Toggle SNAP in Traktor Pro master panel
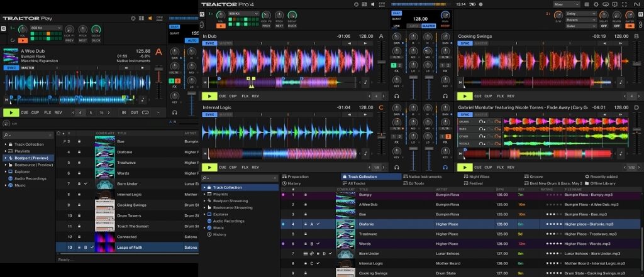Screen dimensions: 644x277 coord(396,13)
